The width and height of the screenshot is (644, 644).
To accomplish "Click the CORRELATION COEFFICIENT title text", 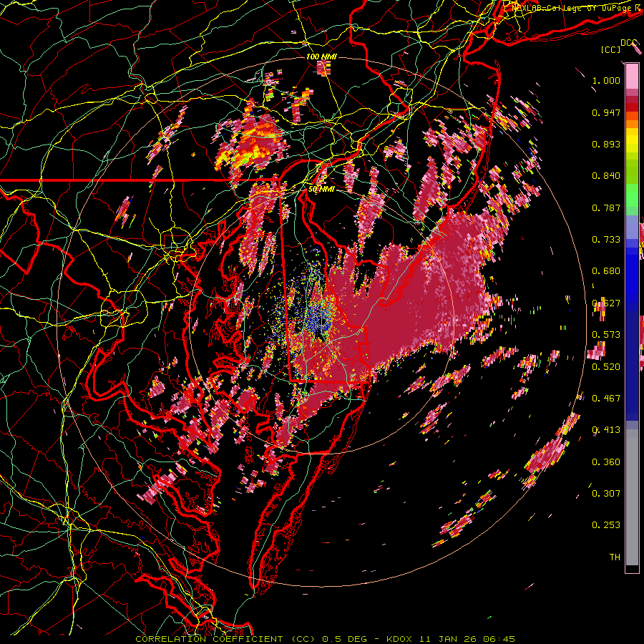I will click(209, 639).
